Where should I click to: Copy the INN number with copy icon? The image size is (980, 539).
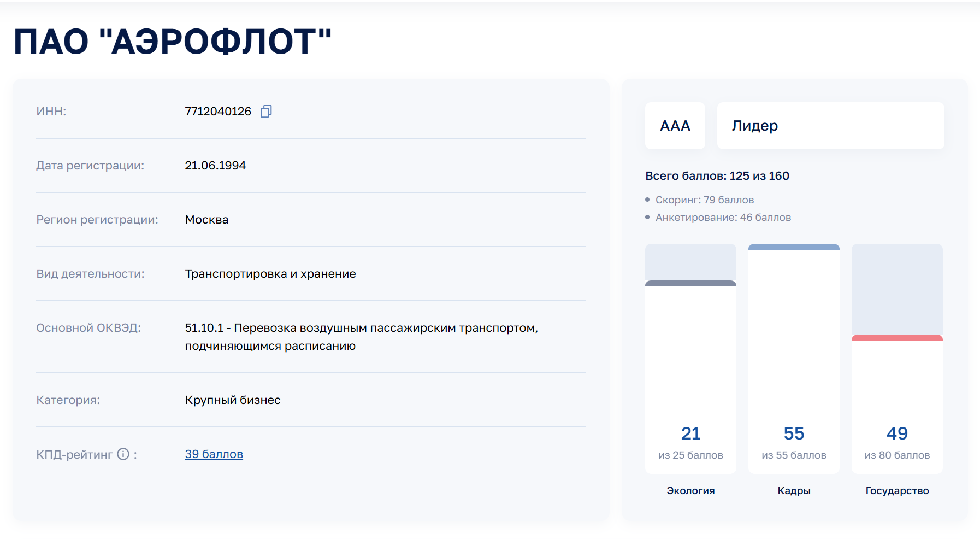(x=266, y=112)
